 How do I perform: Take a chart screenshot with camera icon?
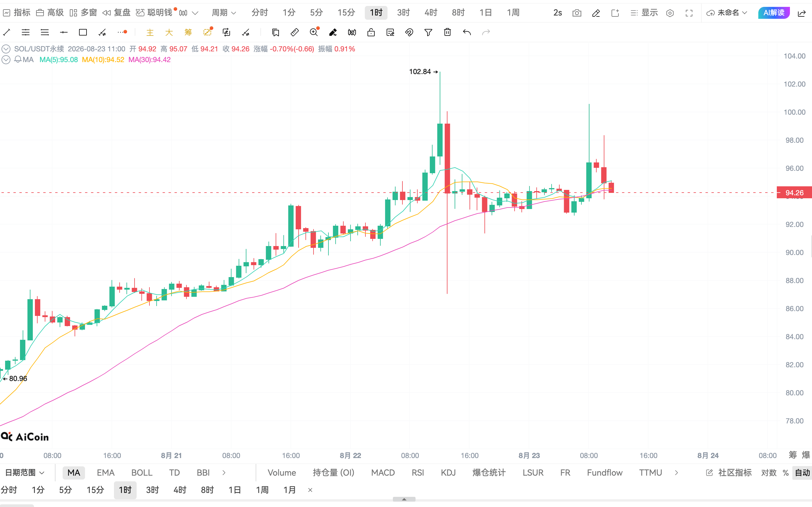[577, 13]
